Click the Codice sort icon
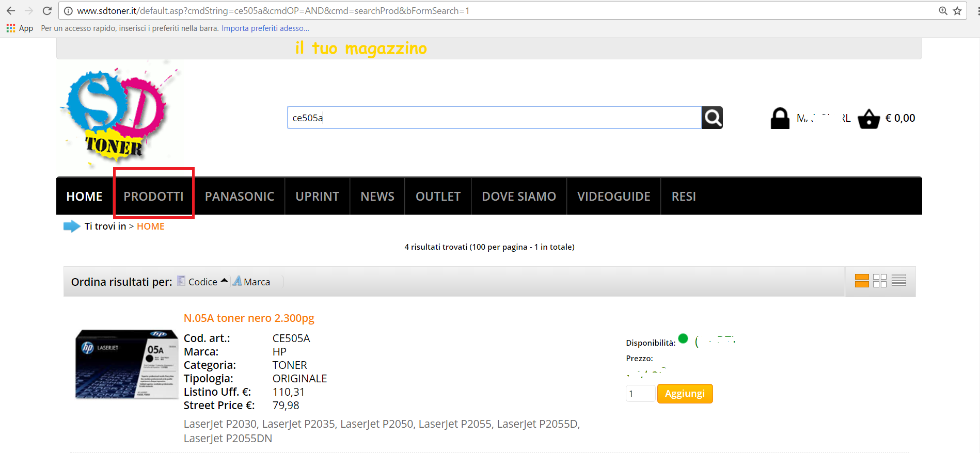Image resolution: width=980 pixels, height=453 pixels. 181,281
